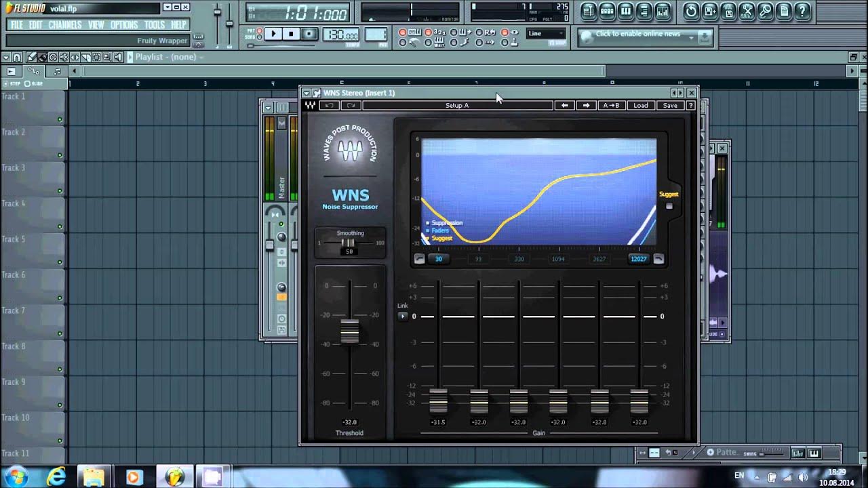Toggle the Suggest button in WNS
This screenshot has width=868, height=488.
(669, 206)
